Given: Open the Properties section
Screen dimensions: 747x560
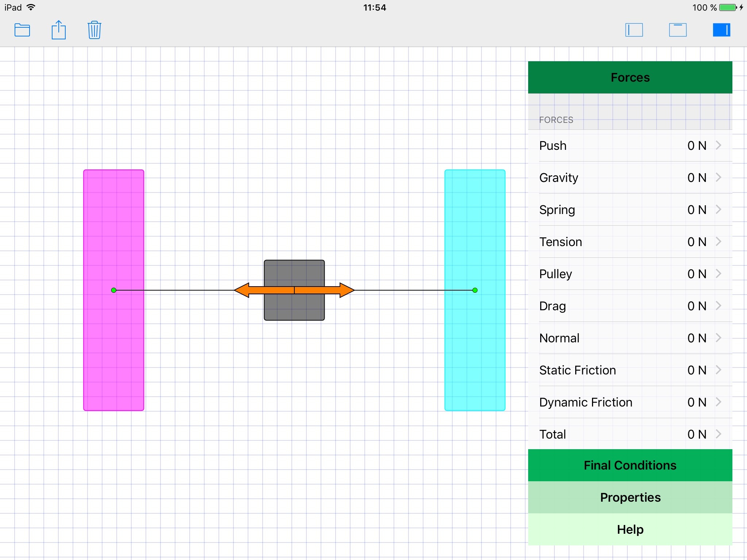Looking at the screenshot, I should [630, 497].
